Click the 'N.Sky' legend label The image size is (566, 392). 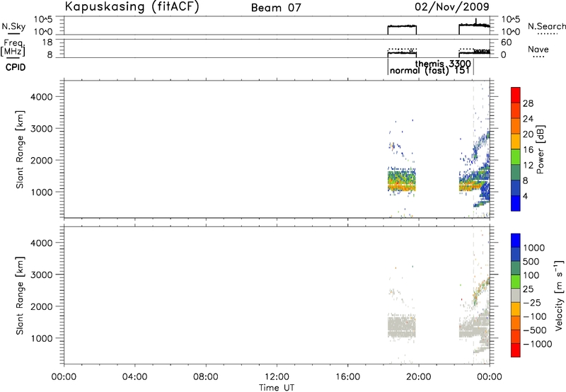coord(13,26)
